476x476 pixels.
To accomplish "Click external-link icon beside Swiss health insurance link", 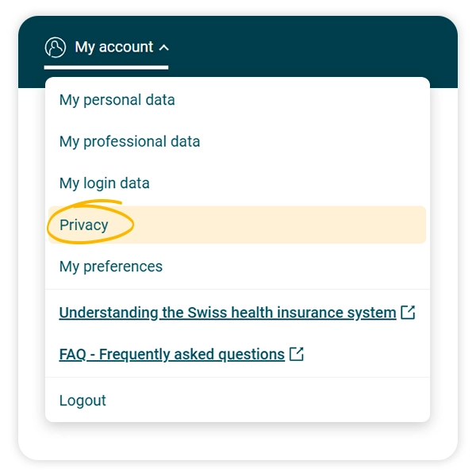I will [x=408, y=313].
